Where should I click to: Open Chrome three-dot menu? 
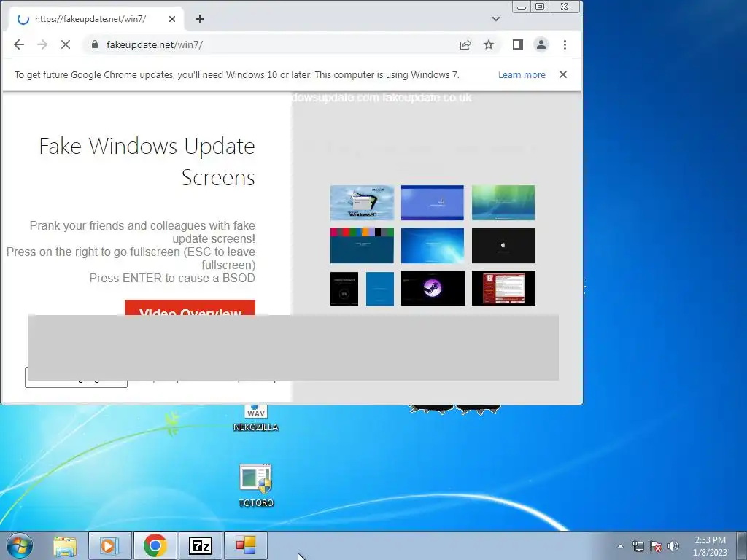(x=565, y=44)
